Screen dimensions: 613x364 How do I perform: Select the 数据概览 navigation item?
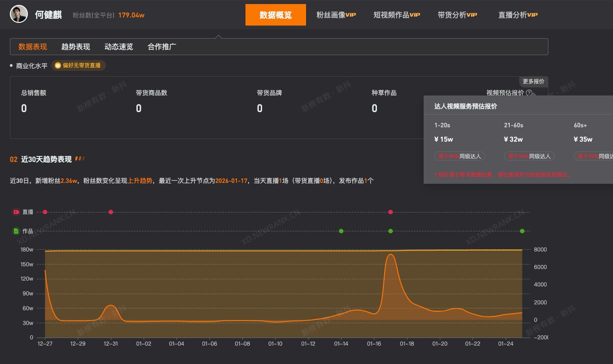(x=276, y=14)
